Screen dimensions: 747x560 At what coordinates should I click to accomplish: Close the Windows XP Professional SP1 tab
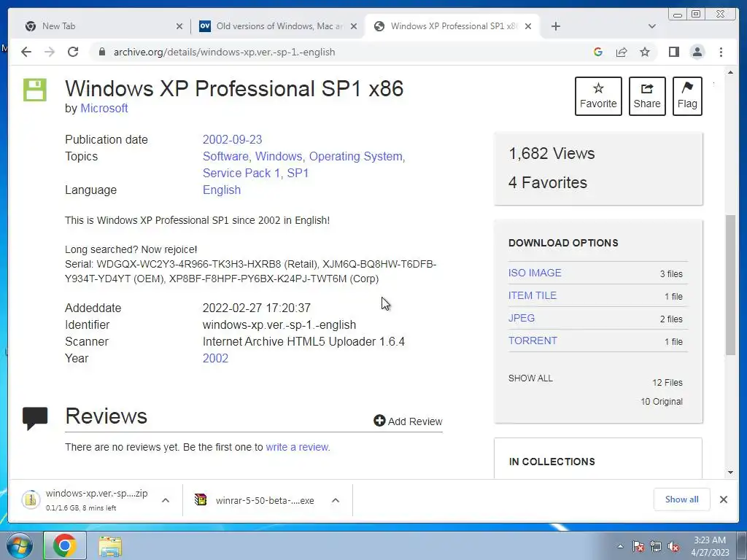(528, 26)
